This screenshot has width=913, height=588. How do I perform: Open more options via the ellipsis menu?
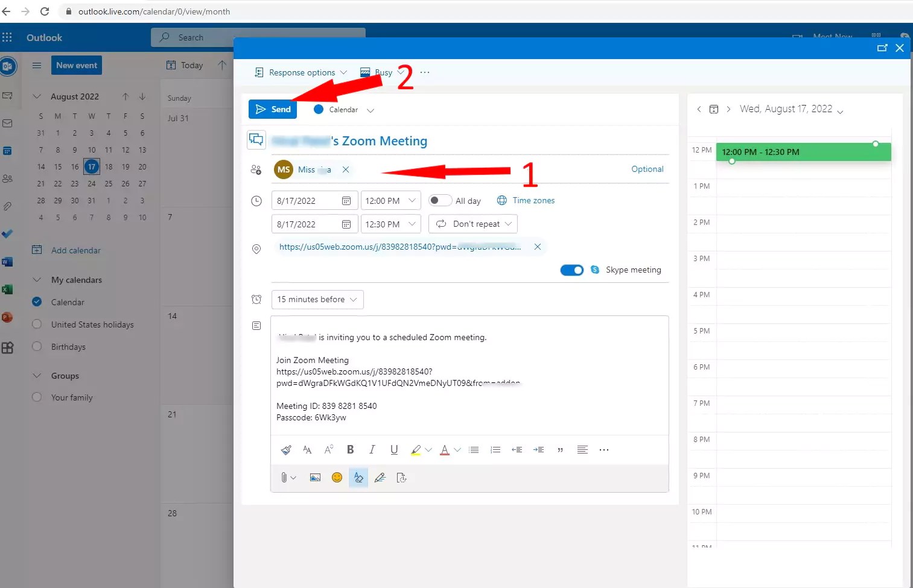424,72
